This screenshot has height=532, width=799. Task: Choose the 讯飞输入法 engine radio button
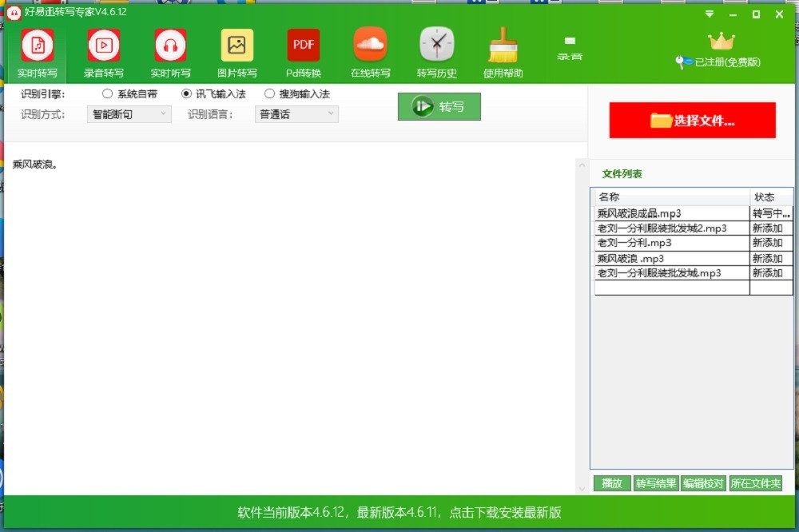point(187,93)
